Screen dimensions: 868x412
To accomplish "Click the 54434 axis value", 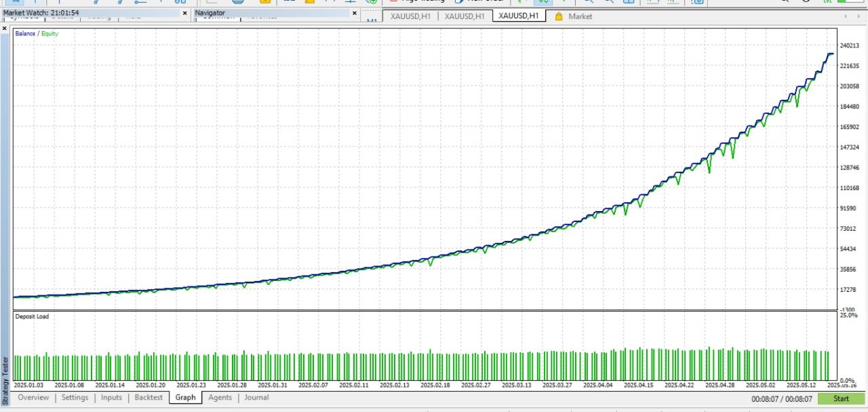I will (849, 249).
